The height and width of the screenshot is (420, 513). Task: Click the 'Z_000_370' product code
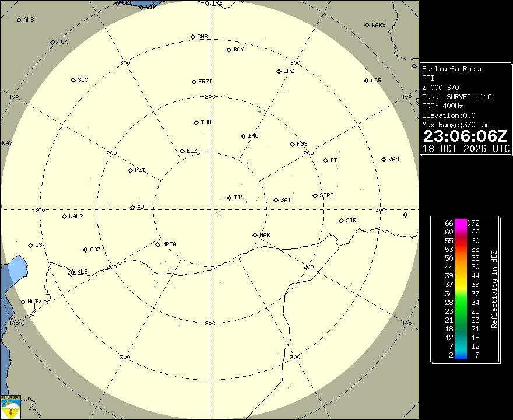tap(440, 87)
